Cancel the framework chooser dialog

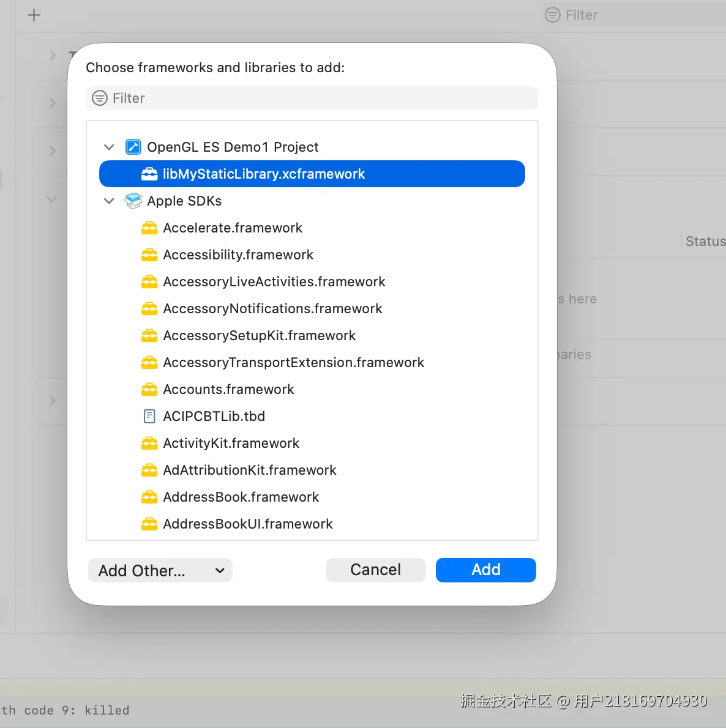pos(375,570)
